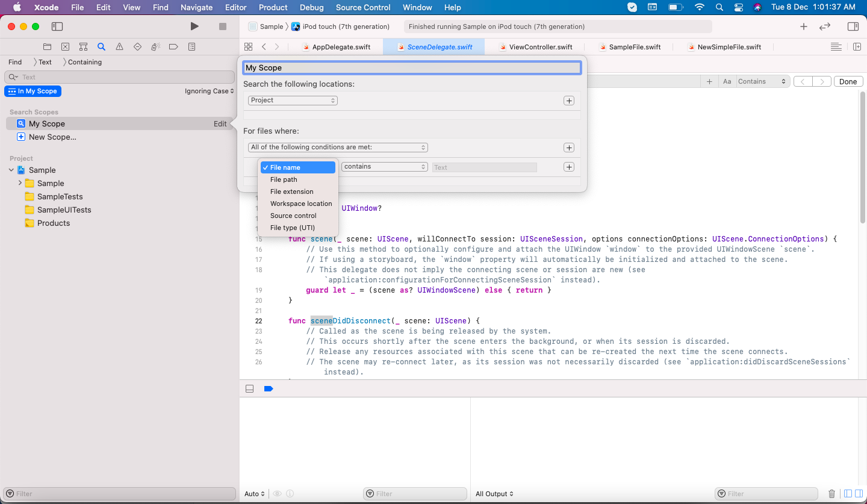
Task: Click the My Scope name field
Action: pos(412,68)
